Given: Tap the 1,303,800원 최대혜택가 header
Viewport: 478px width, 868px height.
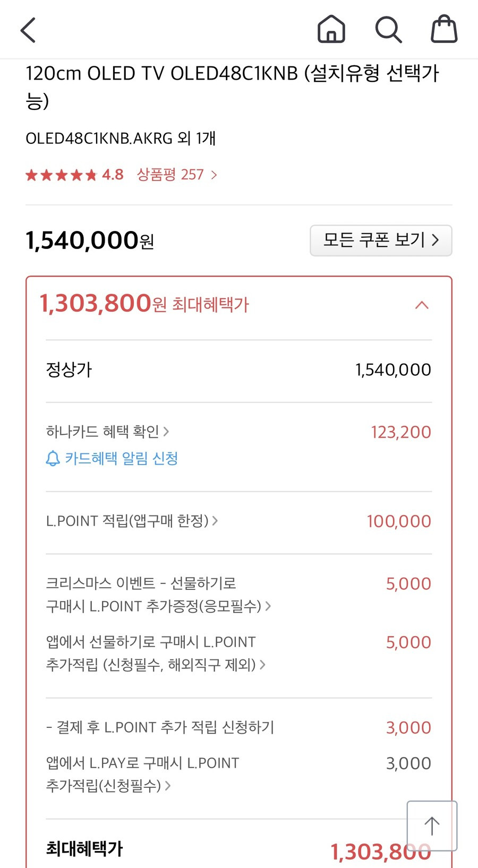Looking at the screenshot, I should point(144,304).
